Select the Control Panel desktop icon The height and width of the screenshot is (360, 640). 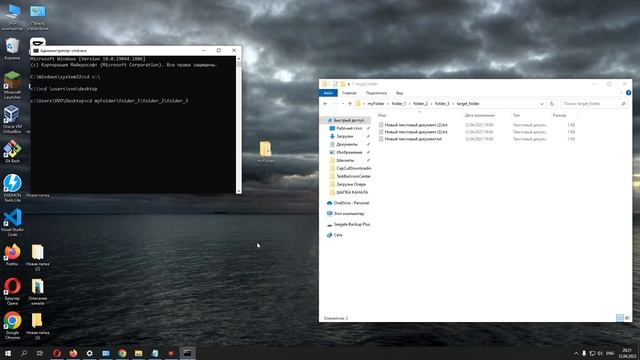[38, 18]
